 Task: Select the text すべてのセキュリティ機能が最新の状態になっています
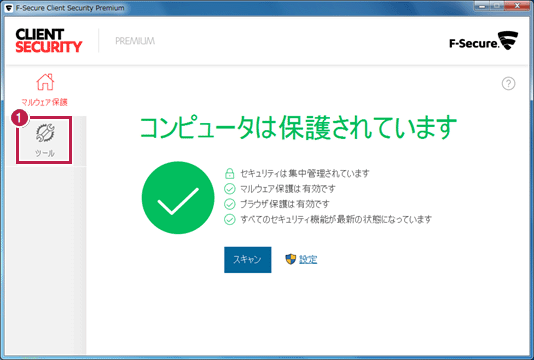(336, 219)
